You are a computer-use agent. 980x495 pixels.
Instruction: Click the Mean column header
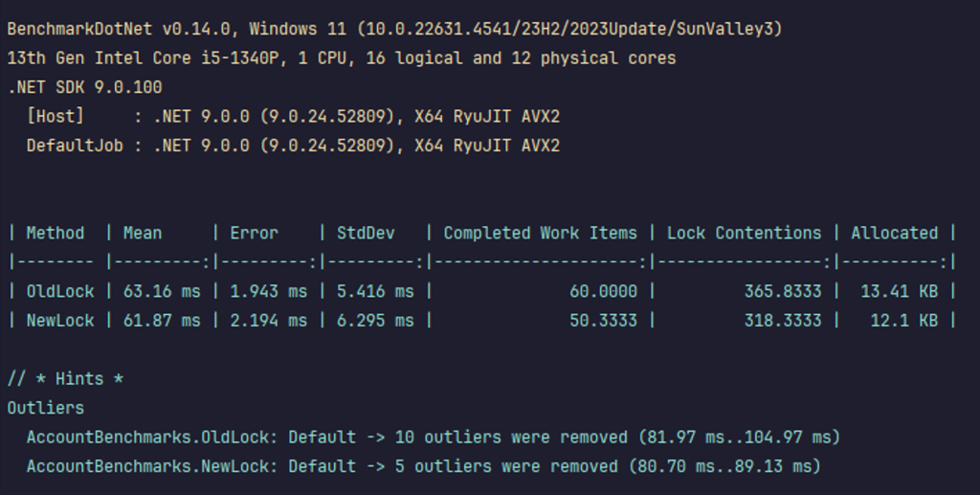click(x=142, y=233)
